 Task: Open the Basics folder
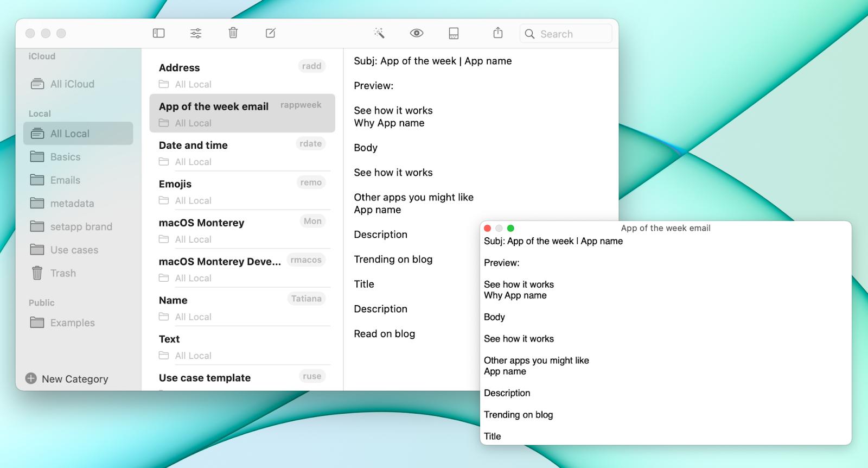[78, 157]
